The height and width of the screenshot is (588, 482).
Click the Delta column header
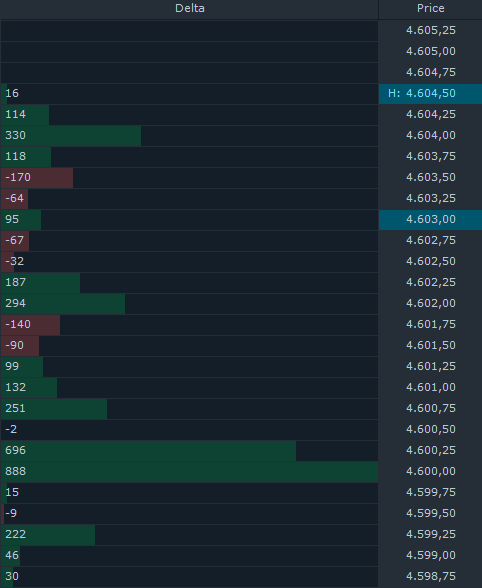189,9
